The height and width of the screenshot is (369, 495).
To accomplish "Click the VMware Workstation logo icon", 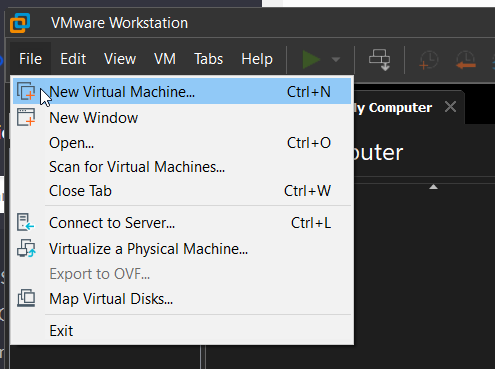I will pyautogui.click(x=20, y=23).
